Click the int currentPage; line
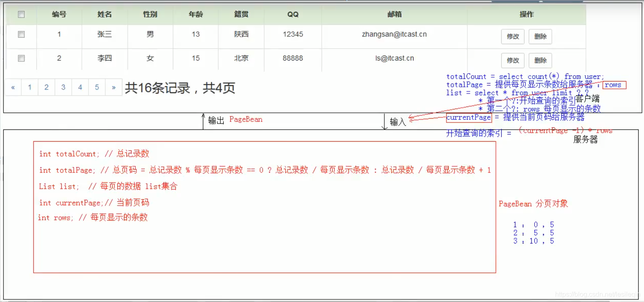This screenshot has height=302, width=644. click(94, 203)
